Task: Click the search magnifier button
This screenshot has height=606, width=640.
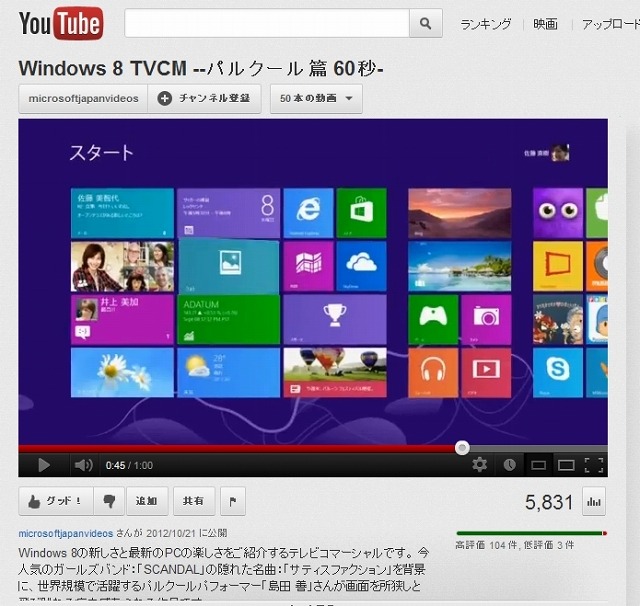Action: pos(426,23)
